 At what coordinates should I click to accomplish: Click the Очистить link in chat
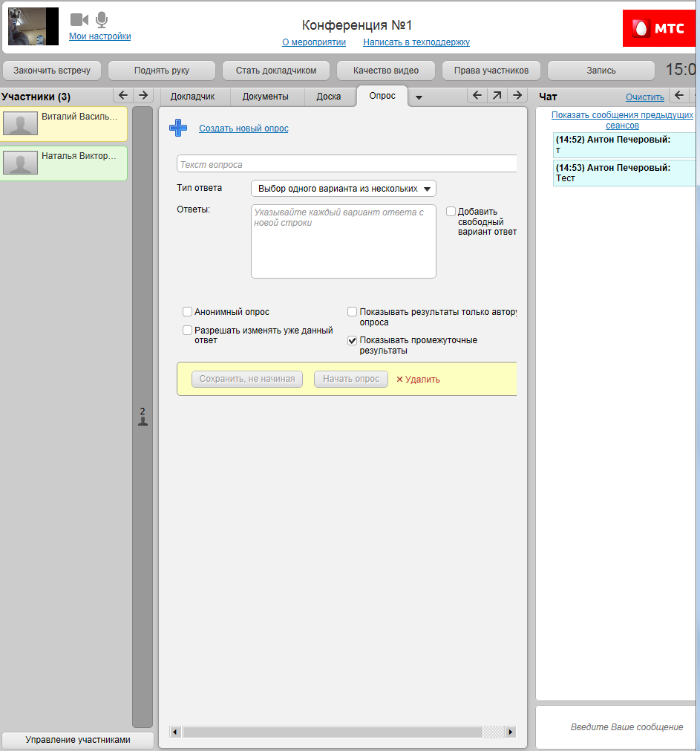644,97
